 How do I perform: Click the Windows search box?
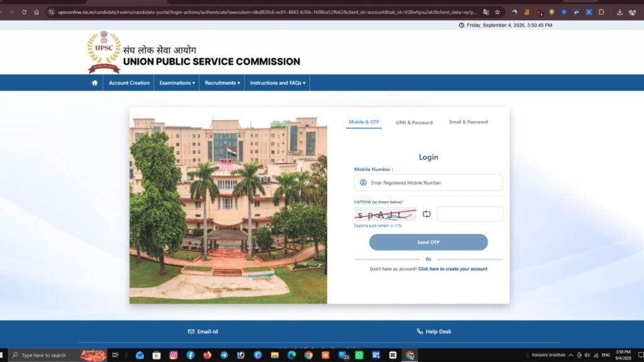click(x=57, y=355)
